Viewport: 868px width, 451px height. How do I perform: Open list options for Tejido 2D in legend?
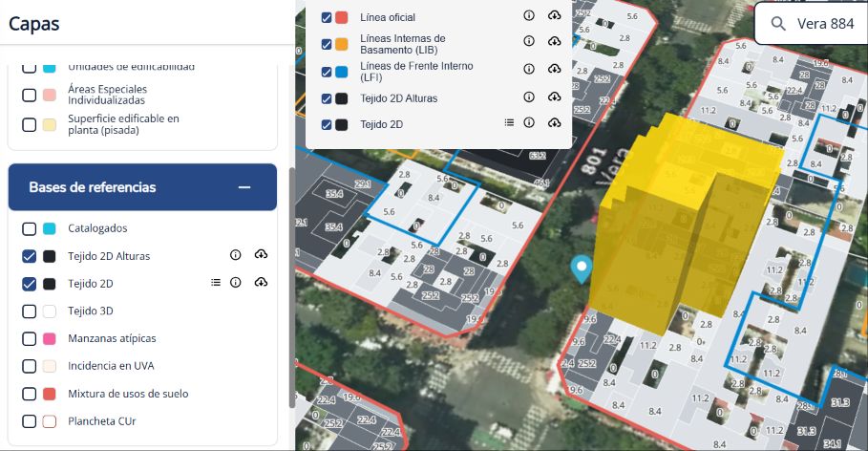tap(509, 122)
